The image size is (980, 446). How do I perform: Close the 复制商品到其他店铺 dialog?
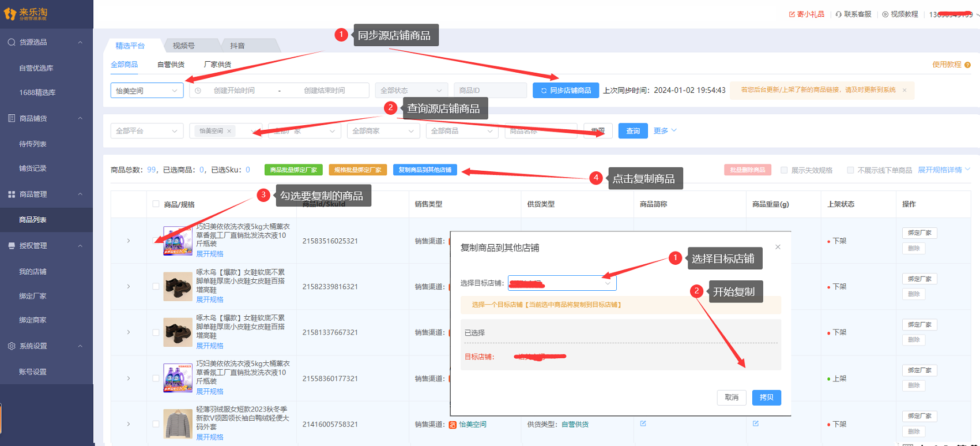click(778, 247)
